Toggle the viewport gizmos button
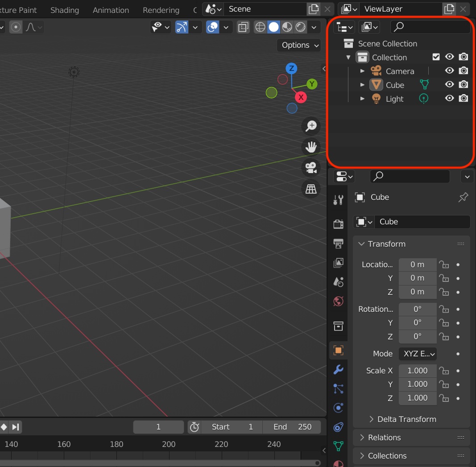 pos(182,27)
